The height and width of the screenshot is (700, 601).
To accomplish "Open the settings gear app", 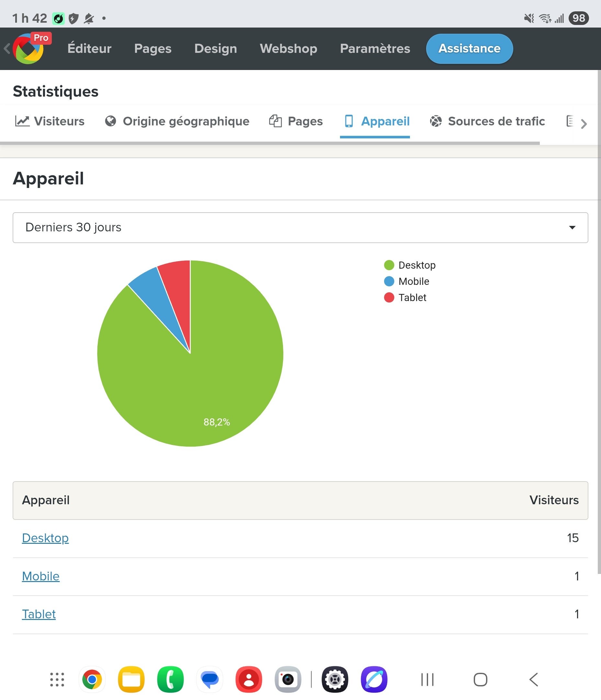I will pyautogui.click(x=335, y=679).
